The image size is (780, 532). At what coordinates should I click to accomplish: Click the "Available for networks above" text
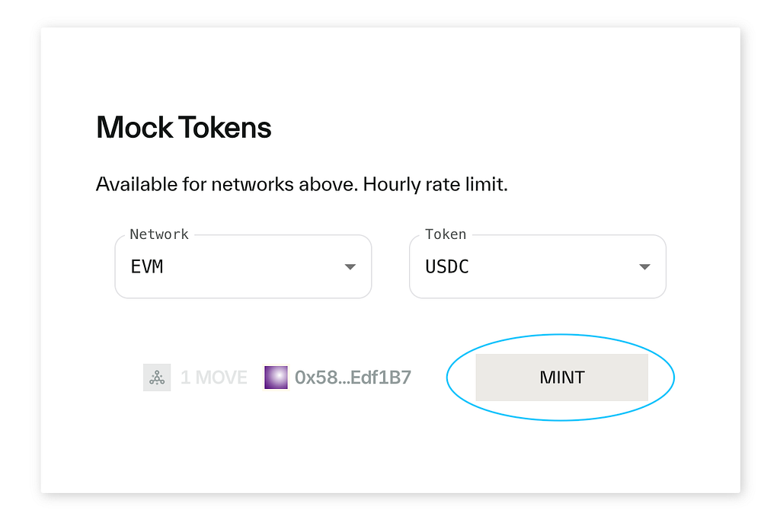pos(227,184)
